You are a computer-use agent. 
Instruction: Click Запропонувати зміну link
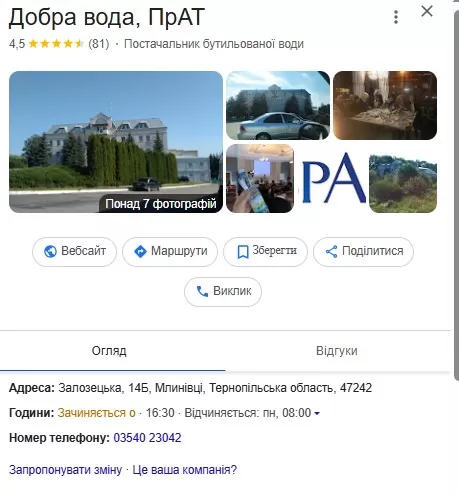pyautogui.click(x=65, y=470)
